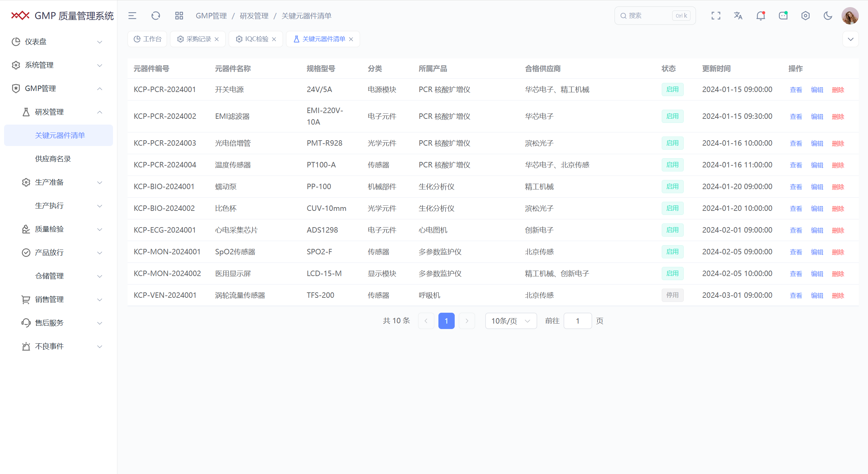Click 研发管理 in breadcrumb
868x474 pixels.
click(x=254, y=16)
